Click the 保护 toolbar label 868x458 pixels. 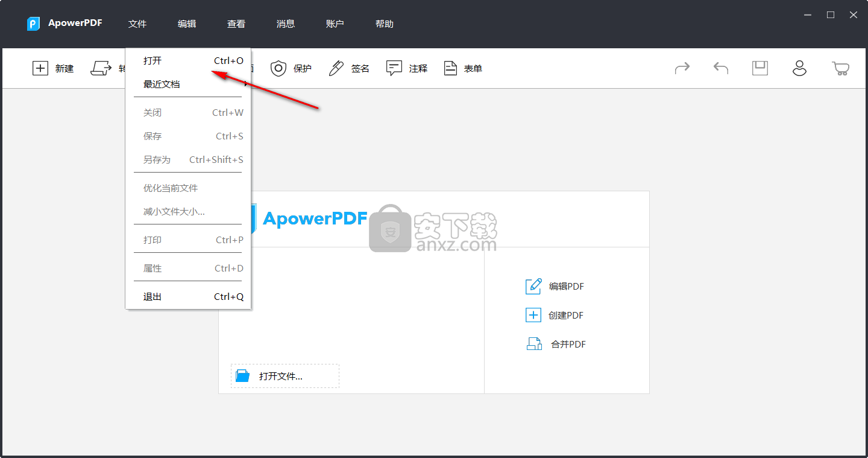(303, 69)
